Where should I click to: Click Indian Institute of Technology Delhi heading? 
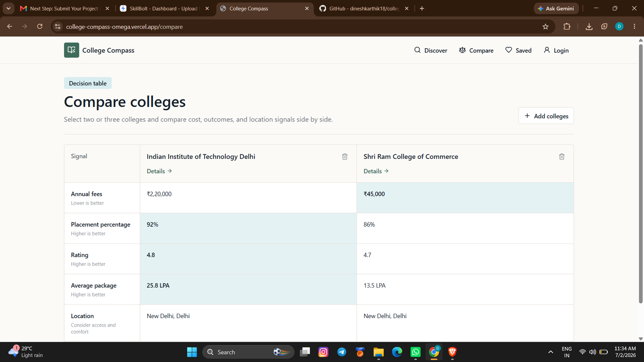(201, 156)
